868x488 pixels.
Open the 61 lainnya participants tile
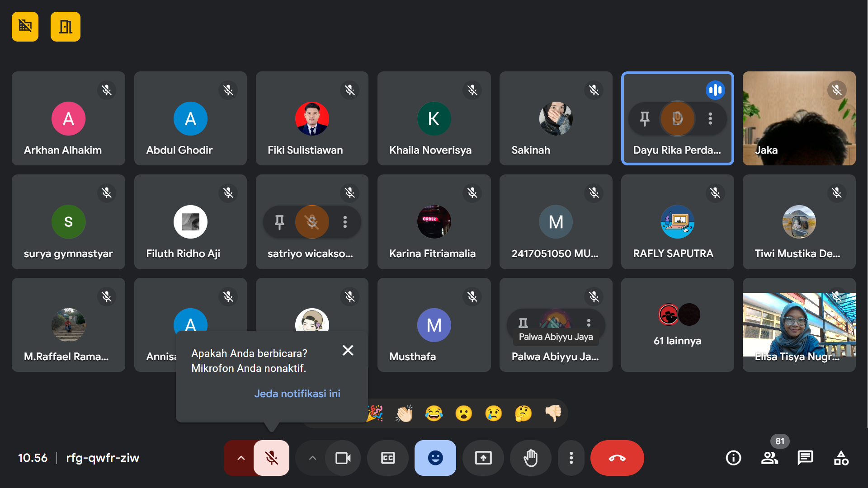coord(677,325)
